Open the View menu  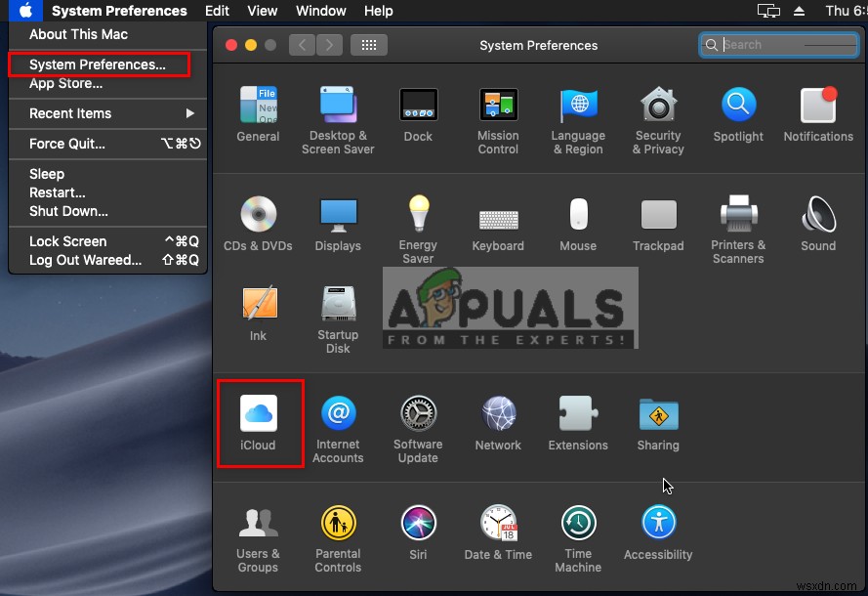tap(262, 11)
